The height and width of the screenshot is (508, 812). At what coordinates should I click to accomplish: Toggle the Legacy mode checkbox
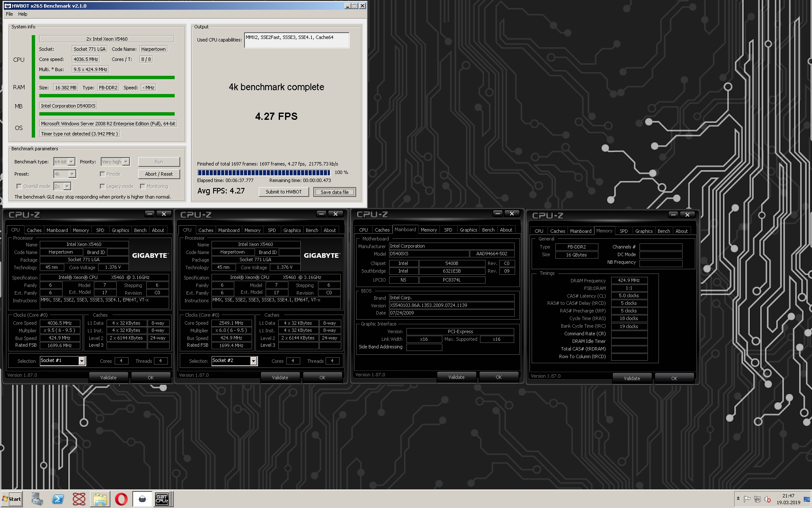102,186
